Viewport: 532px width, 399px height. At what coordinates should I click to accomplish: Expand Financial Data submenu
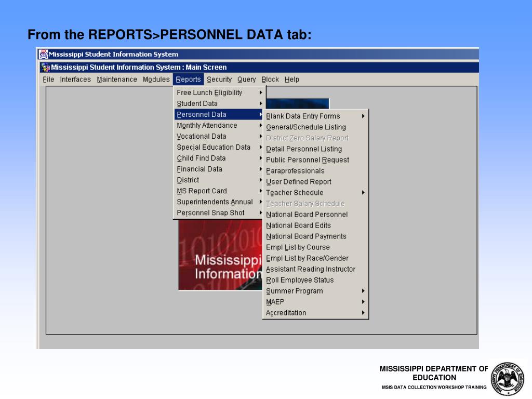(219, 169)
